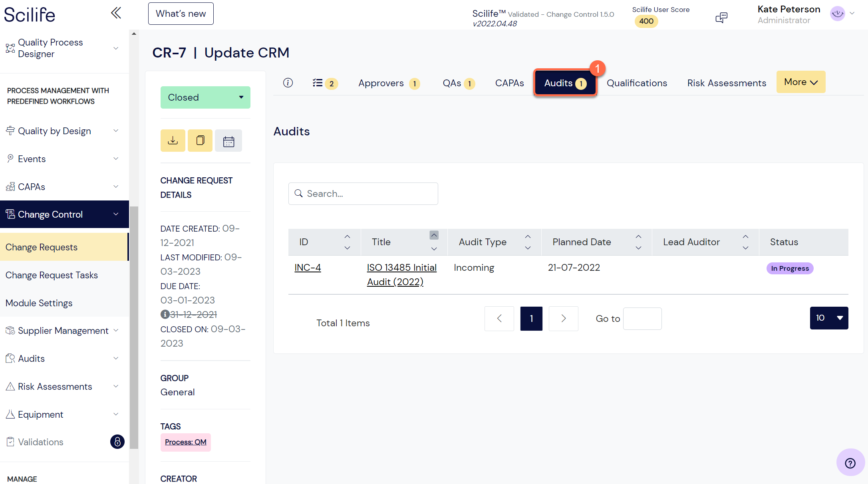Go to previous page arrow
This screenshot has height=484, width=868.
[499, 318]
